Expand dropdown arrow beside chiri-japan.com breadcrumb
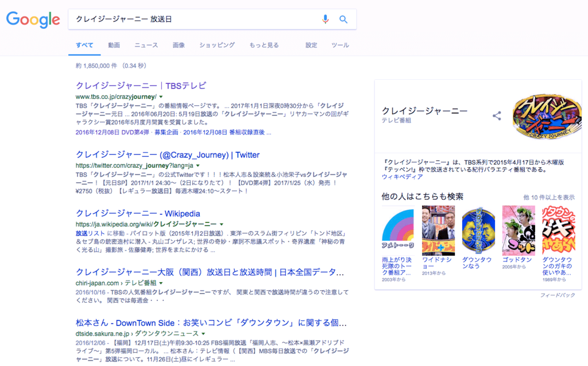Viewport: 588px width, 366px height. (x=161, y=283)
